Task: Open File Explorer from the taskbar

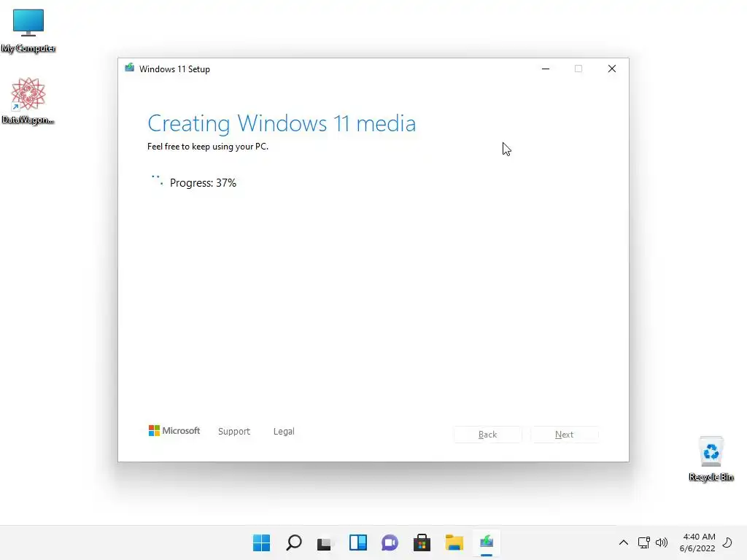Action: pyautogui.click(x=454, y=542)
